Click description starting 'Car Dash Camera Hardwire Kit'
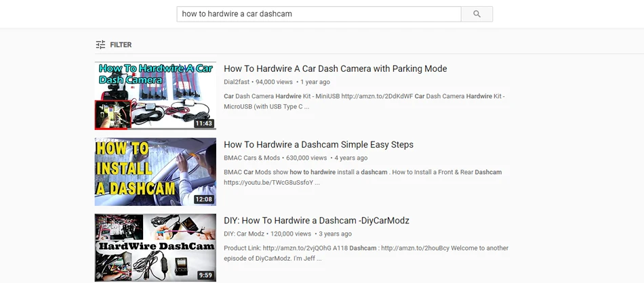 pyautogui.click(x=364, y=102)
